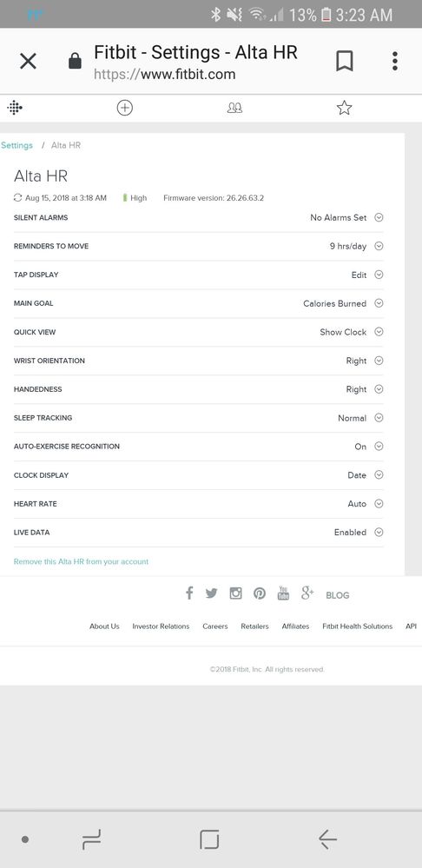Click Remove this Alta HR from your account
The height and width of the screenshot is (868, 422).
tap(82, 561)
